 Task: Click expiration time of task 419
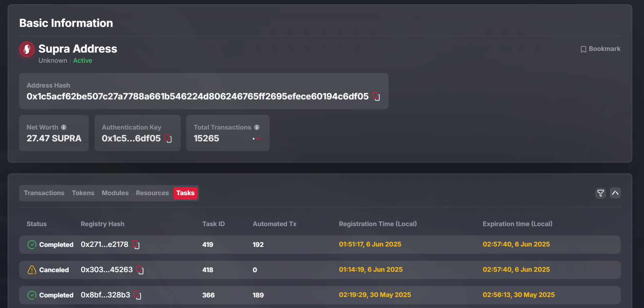[517, 244]
